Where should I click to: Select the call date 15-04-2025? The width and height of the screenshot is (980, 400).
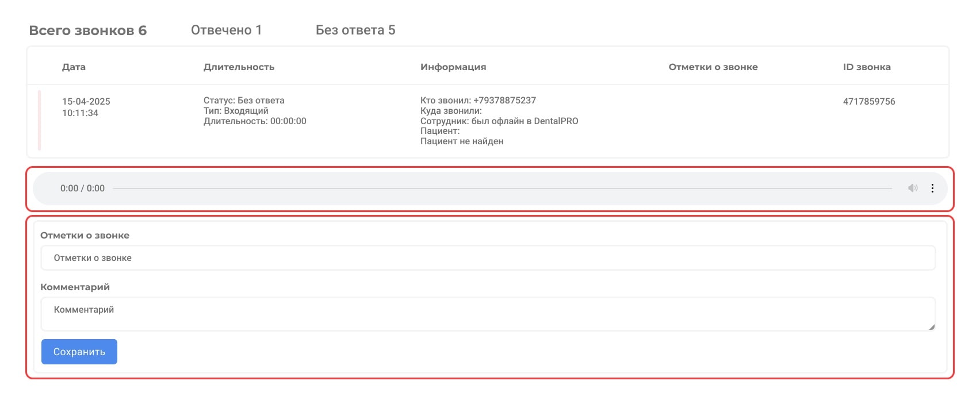86,102
